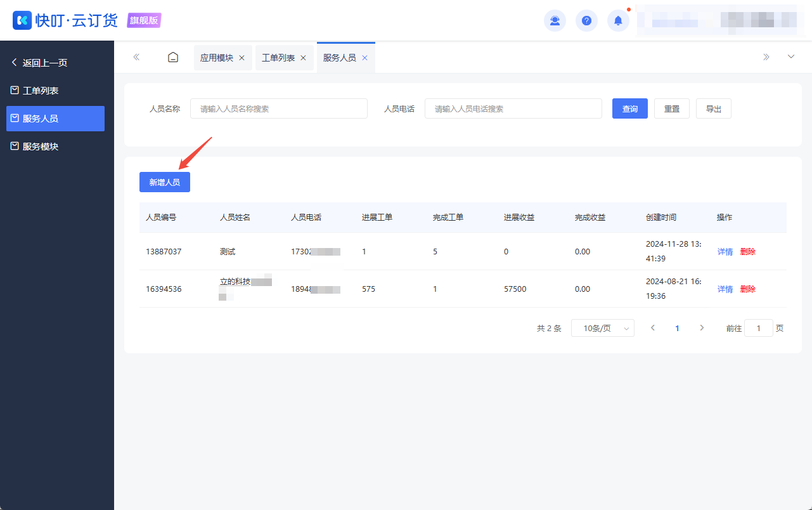Viewport: 812px width, 510px height.
Task: Click the 进展工单 column header
Action: (x=377, y=218)
